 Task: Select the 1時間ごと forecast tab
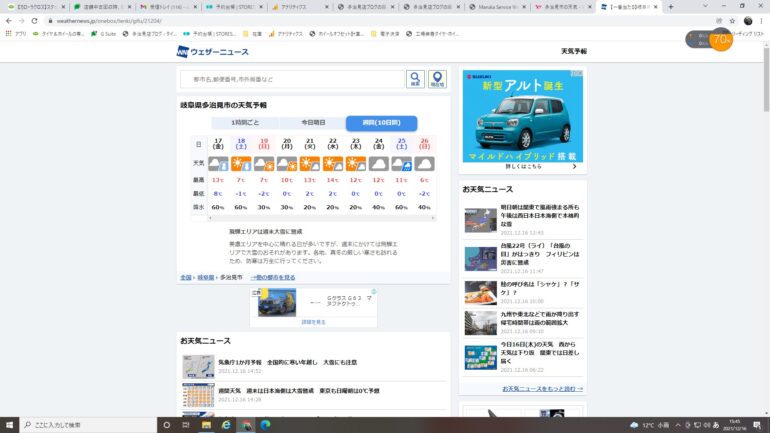(243, 123)
